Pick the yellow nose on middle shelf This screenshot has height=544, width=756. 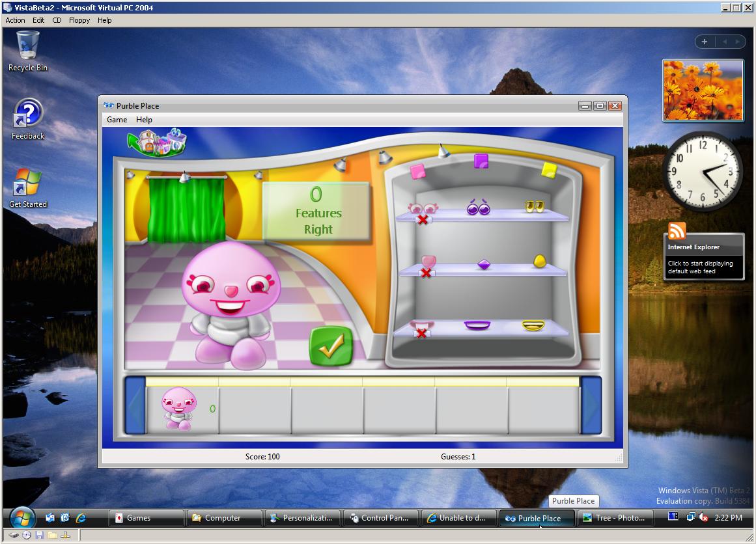click(x=540, y=261)
